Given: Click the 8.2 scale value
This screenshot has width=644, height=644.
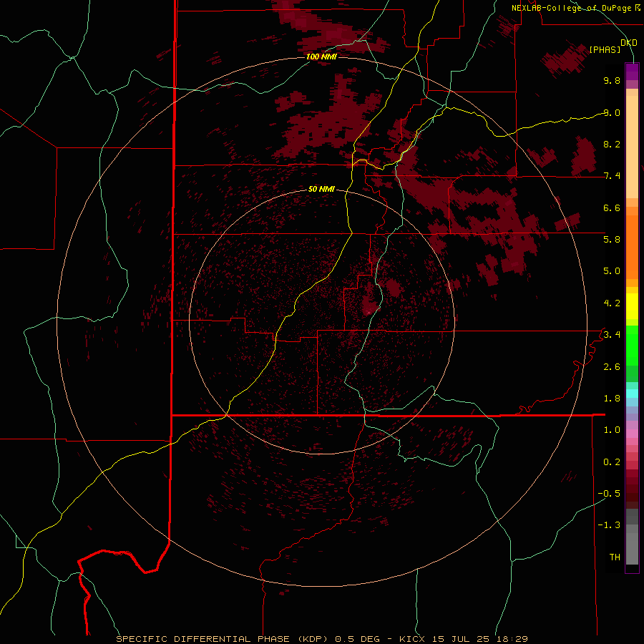Looking at the screenshot, I should [x=612, y=144].
